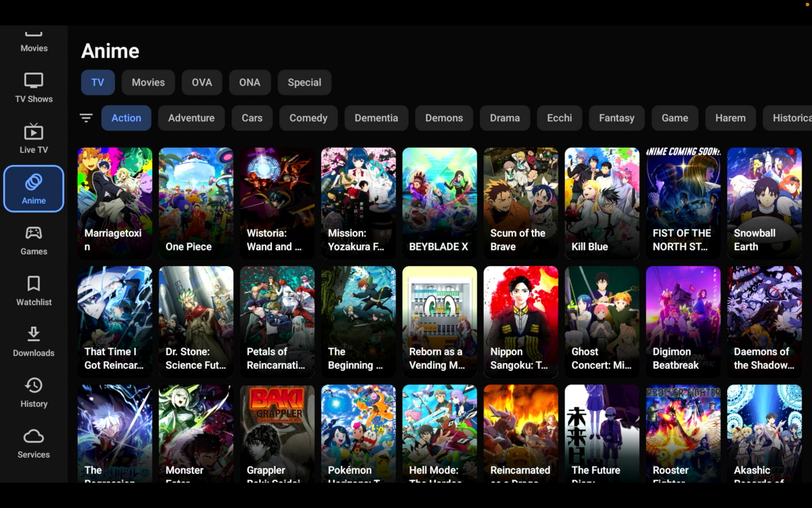Switch to the Special tab
812x508 pixels.
click(x=304, y=82)
